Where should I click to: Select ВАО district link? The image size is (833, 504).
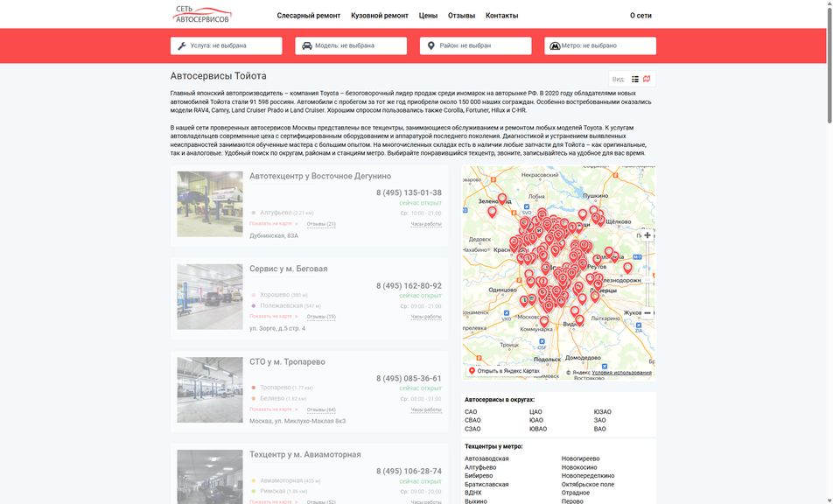click(599, 429)
